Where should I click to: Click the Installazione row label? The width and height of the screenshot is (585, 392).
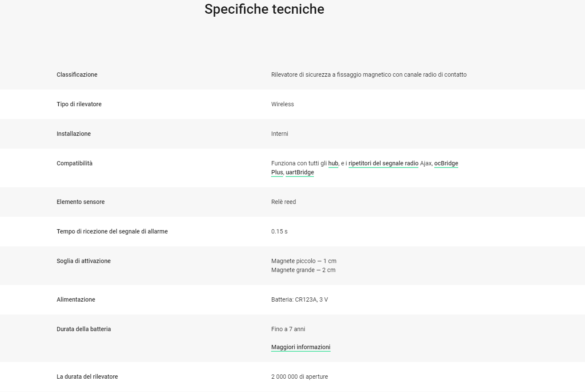(x=74, y=134)
